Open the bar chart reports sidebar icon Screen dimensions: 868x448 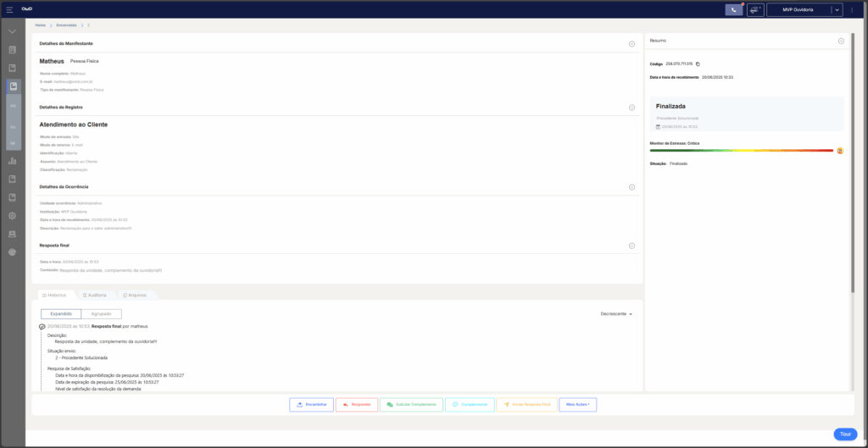(13, 161)
